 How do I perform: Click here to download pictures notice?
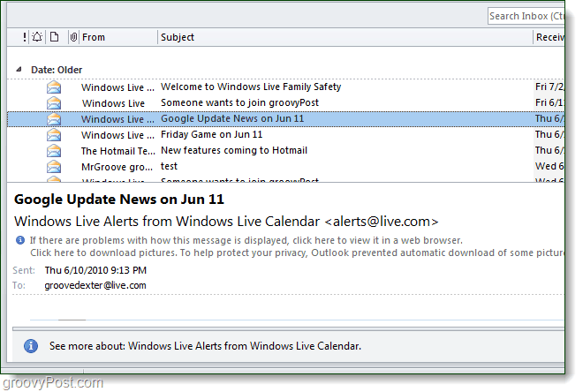coord(298,253)
